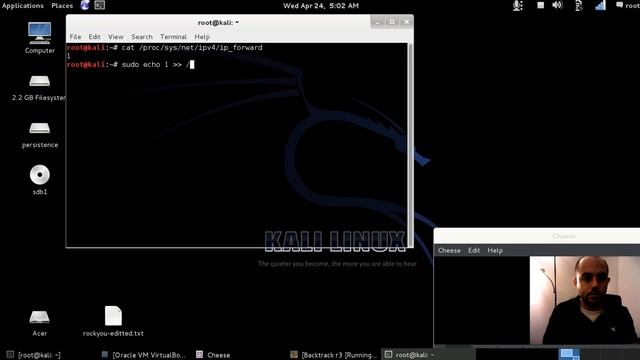Open the root user menu
Image resolution: width=640 pixels, height=360 pixels.
tap(628, 5)
